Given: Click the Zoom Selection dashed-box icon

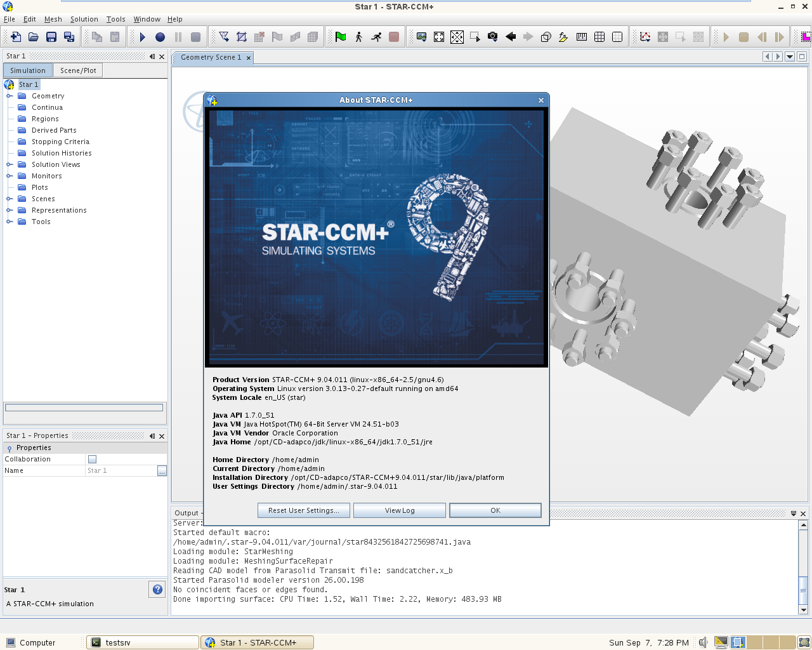Looking at the screenshot, I should (x=475, y=37).
